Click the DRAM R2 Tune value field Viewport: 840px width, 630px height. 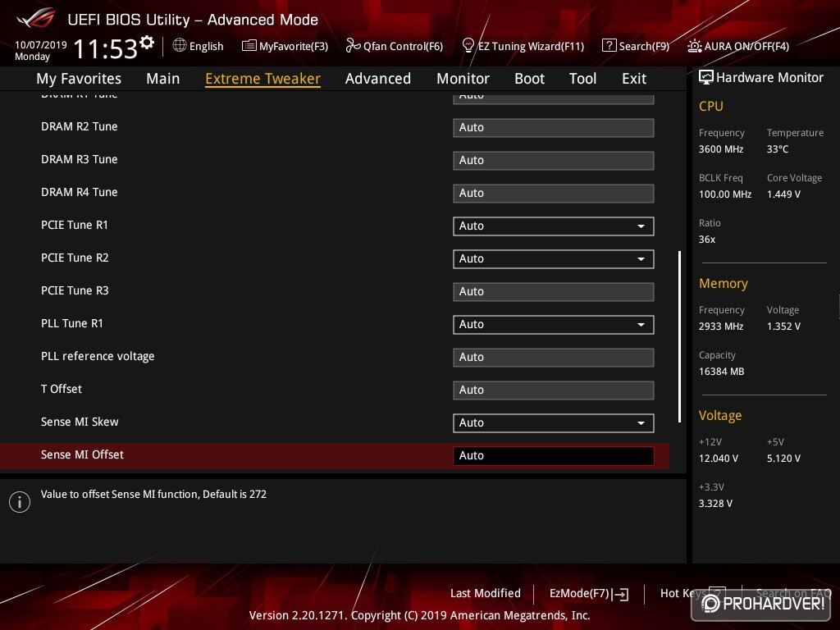point(554,127)
